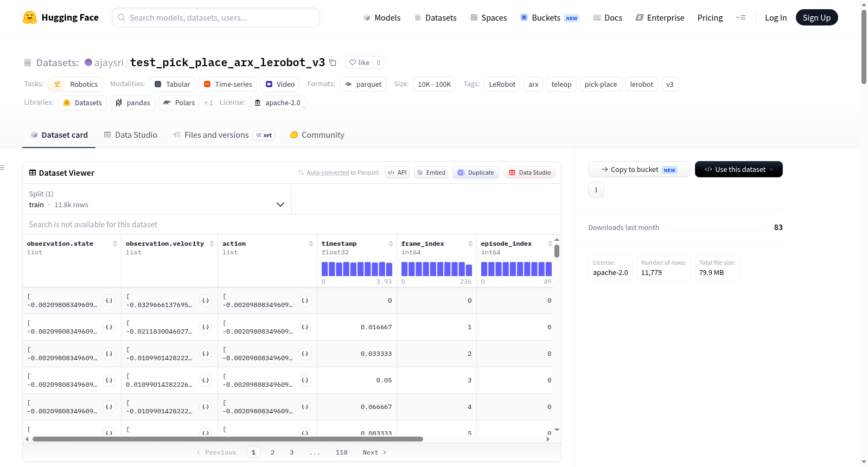Screen dimensions: 868x467
Task: Click the table horizontal scrollbar
Action: [x=228, y=439]
